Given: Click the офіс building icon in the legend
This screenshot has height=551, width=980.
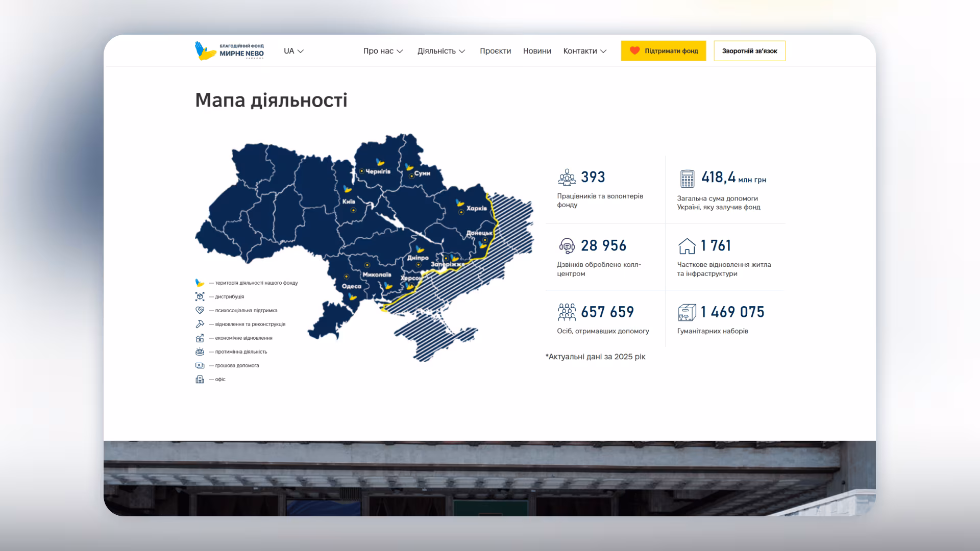Looking at the screenshot, I should tap(200, 379).
